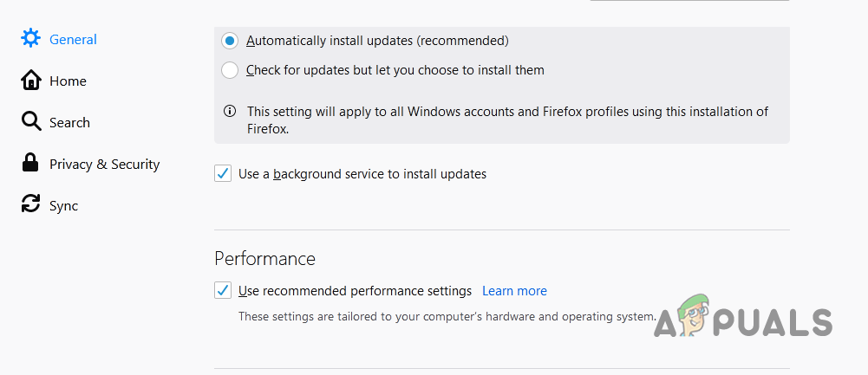Click the padlock icon for Privacy & Security
Image resolution: width=868 pixels, height=375 pixels.
coord(31,164)
